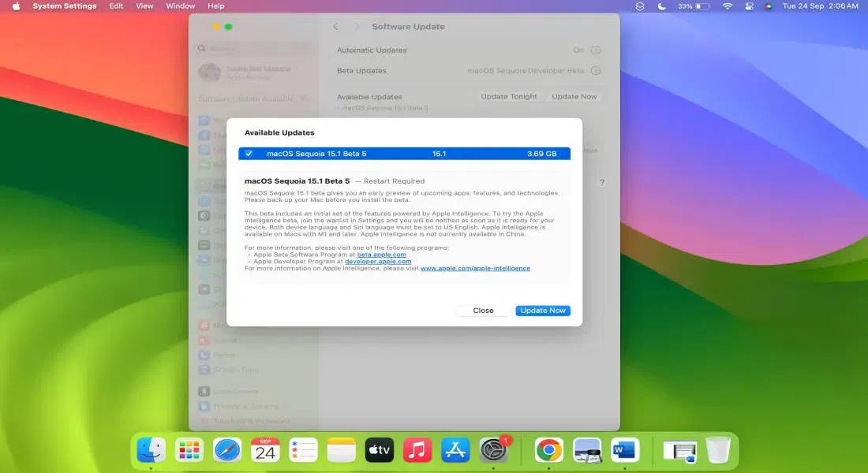The height and width of the screenshot is (473, 868).
Task: Open the System Settings menu
Action: (64, 6)
